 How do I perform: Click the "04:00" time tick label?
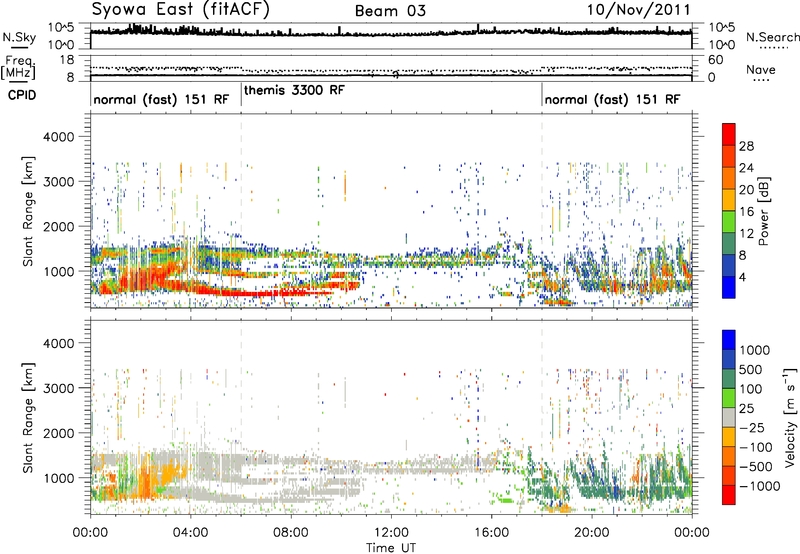(x=190, y=533)
